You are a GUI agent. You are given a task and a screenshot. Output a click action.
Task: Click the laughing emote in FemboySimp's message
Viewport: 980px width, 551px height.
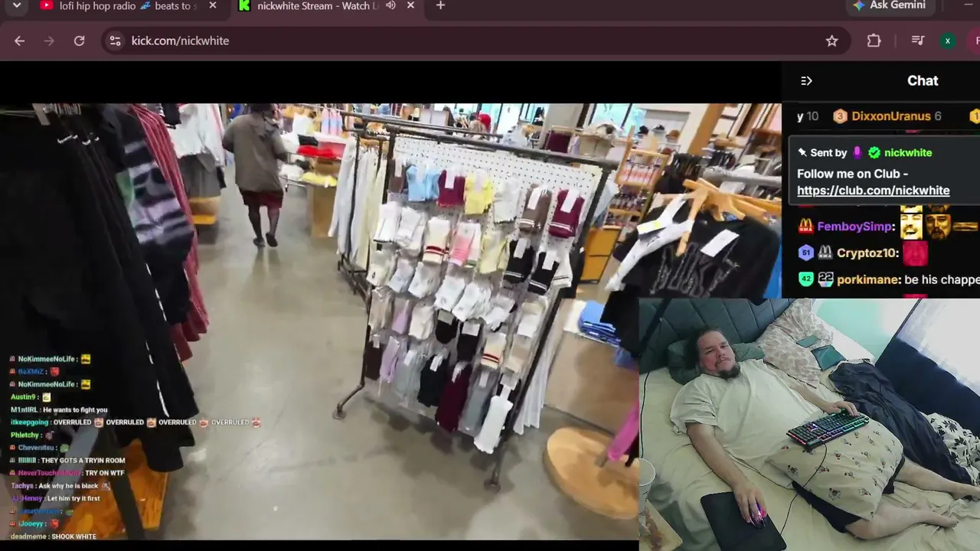(911, 225)
